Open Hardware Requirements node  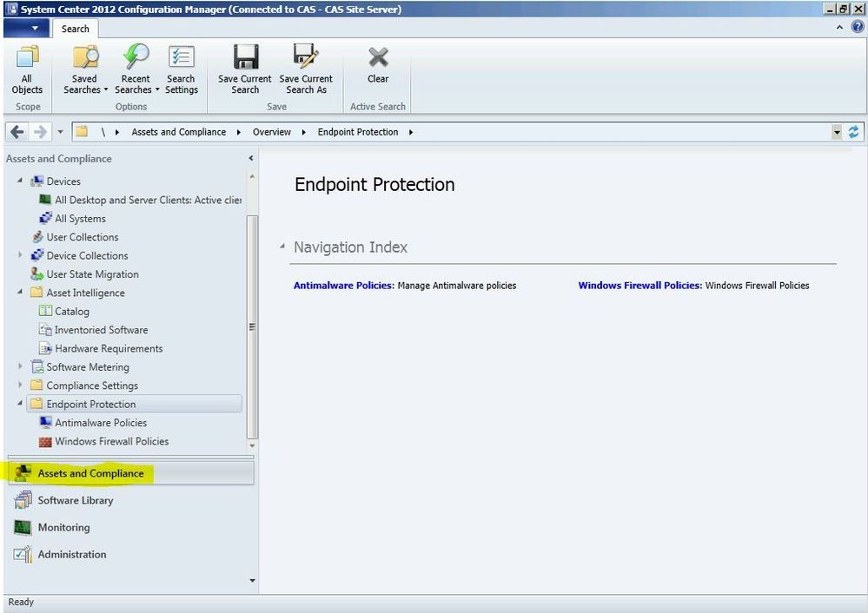pyautogui.click(x=101, y=348)
